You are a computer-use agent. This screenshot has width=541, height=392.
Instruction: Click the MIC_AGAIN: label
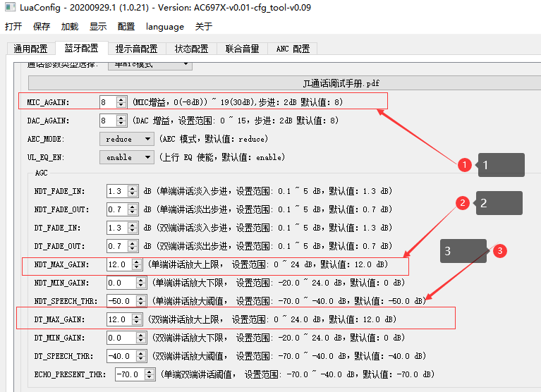[48, 102]
